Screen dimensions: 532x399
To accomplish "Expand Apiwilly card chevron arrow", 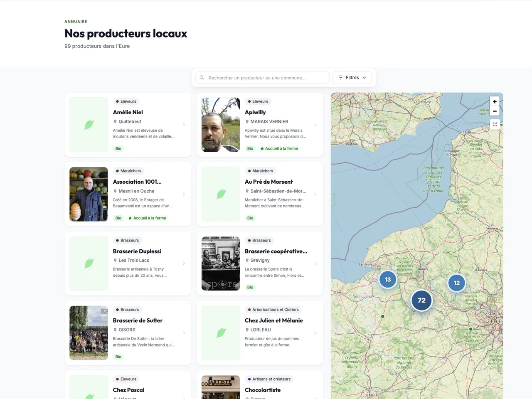I will tap(315, 125).
